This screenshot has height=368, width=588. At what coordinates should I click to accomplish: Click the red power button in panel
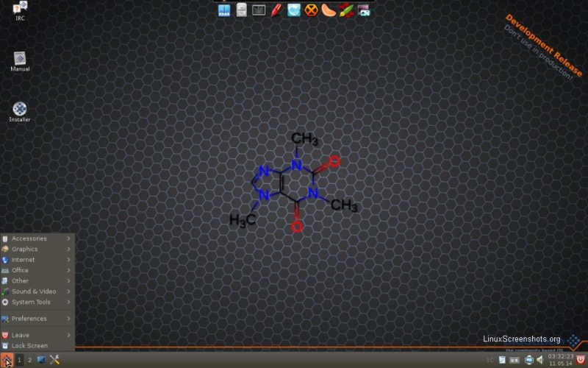(x=580, y=359)
